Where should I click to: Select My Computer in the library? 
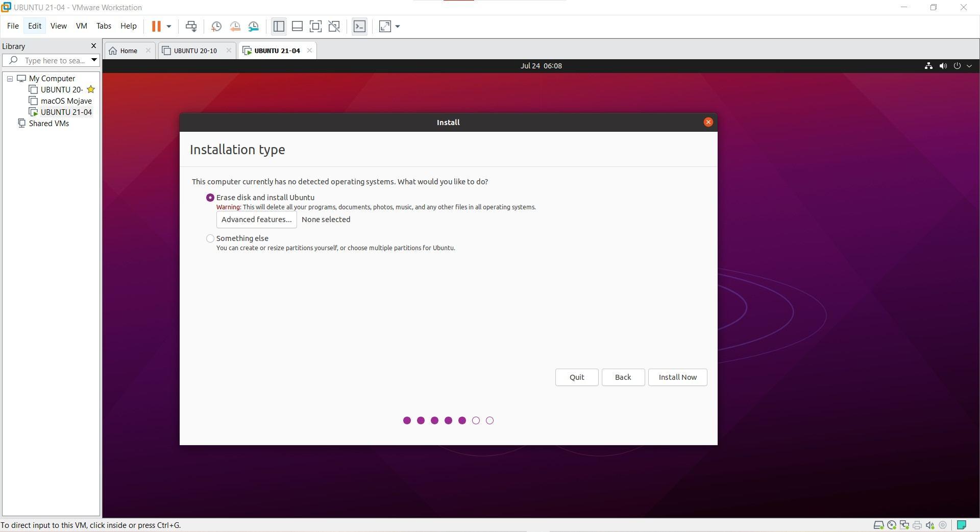(52, 79)
